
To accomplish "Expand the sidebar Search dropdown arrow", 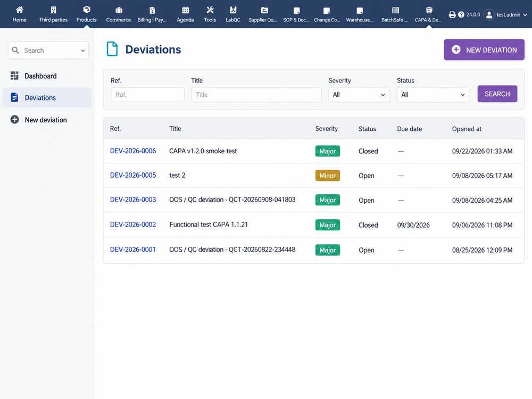I will pos(83,51).
